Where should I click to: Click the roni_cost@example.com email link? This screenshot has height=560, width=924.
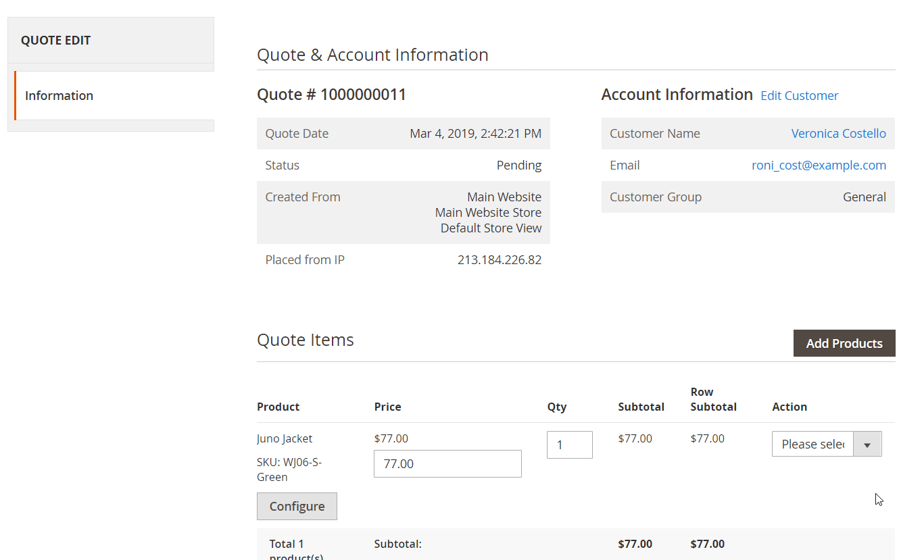(819, 166)
